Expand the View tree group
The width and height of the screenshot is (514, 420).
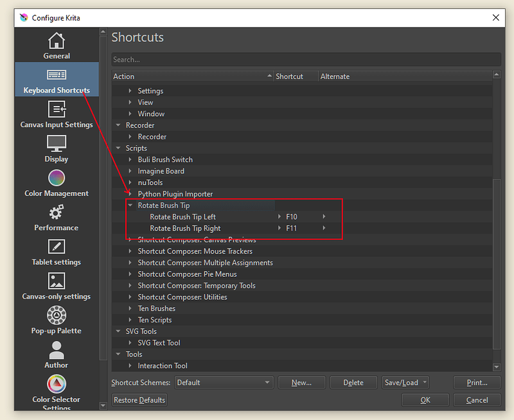pos(130,102)
